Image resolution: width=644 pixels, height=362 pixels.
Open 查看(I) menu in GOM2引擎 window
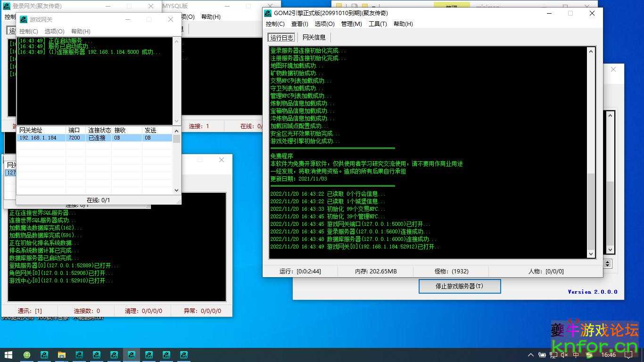click(299, 24)
